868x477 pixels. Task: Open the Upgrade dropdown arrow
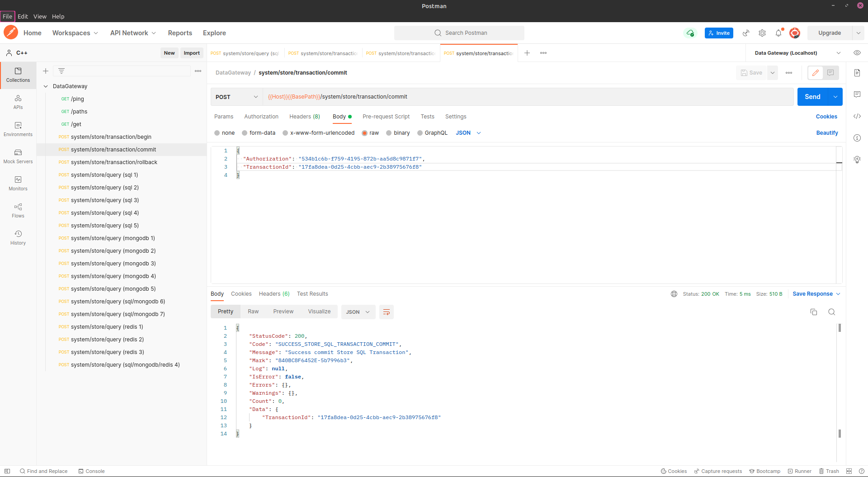point(858,33)
